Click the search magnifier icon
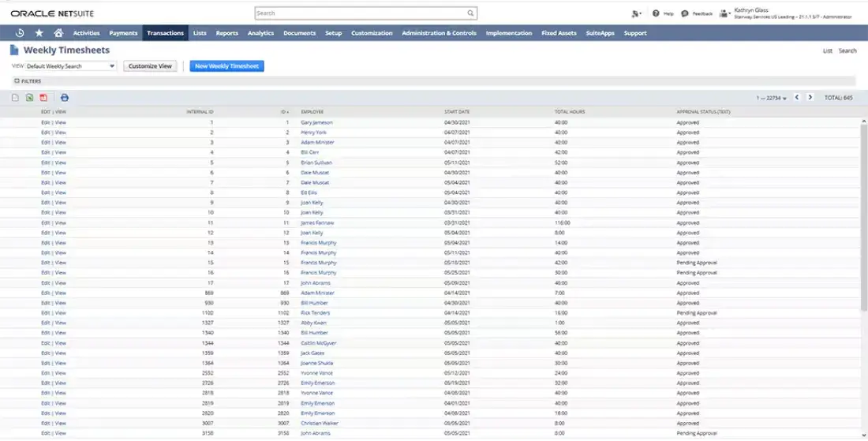Viewport: 868px width, 441px height. [470, 13]
